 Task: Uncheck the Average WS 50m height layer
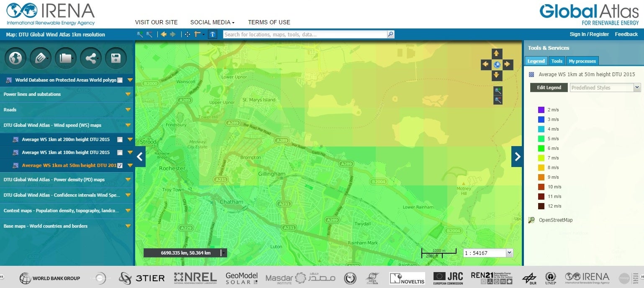(120, 166)
